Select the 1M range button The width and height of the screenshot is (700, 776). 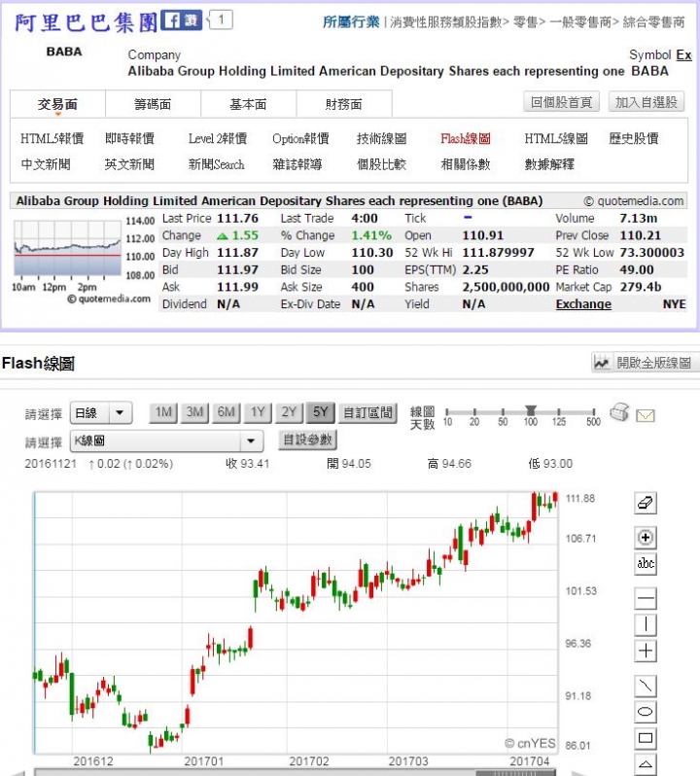point(163,412)
